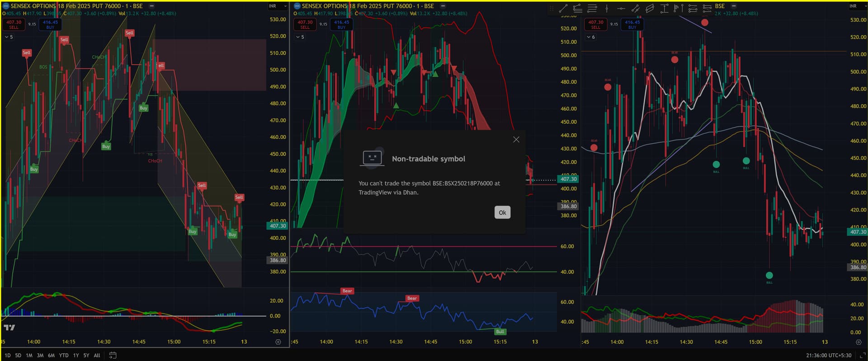868x361 pixels.
Task: Expand the indicator legend '6' on right chart
Action: coord(591,37)
